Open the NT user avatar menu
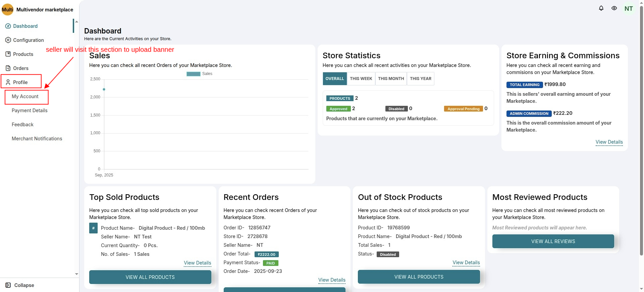The height and width of the screenshot is (292, 644). 629,9
